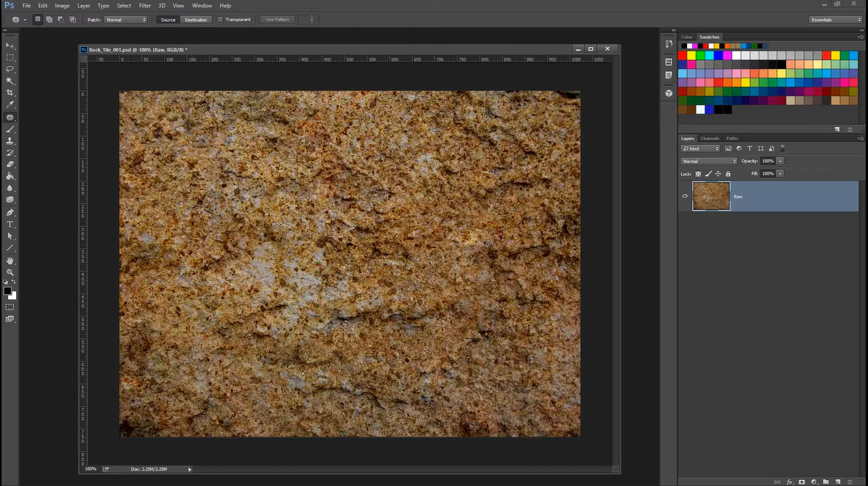Open the layer blend mode dropdown
This screenshot has height=486, width=868.
click(x=709, y=161)
